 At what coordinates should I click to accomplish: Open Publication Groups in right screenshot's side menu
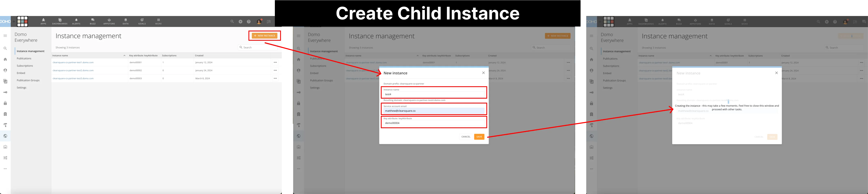click(614, 81)
